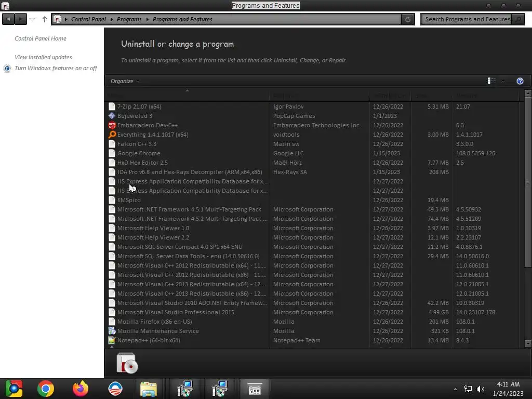
Task: Open File Explorer from the taskbar
Action: [149, 389]
